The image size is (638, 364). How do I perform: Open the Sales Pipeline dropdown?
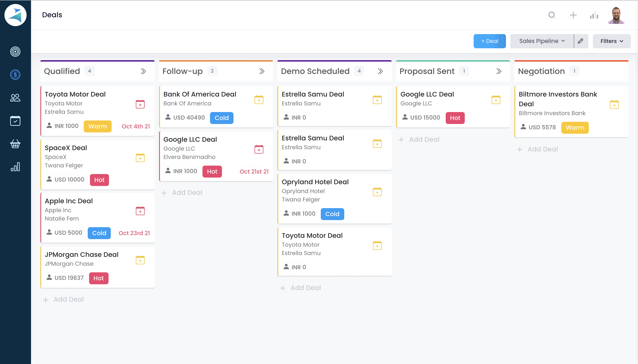(x=542, y=41)
